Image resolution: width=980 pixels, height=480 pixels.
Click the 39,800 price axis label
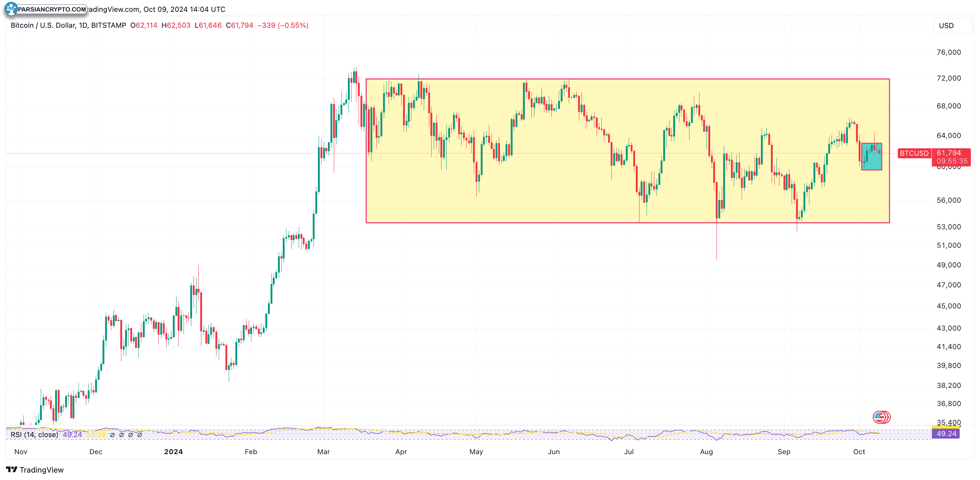point(949,366)
